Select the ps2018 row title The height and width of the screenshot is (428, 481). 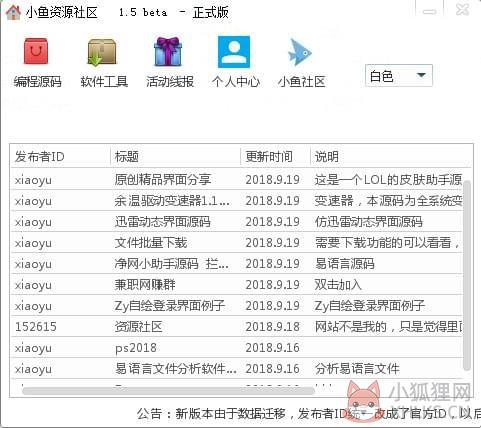pos(136,348)
